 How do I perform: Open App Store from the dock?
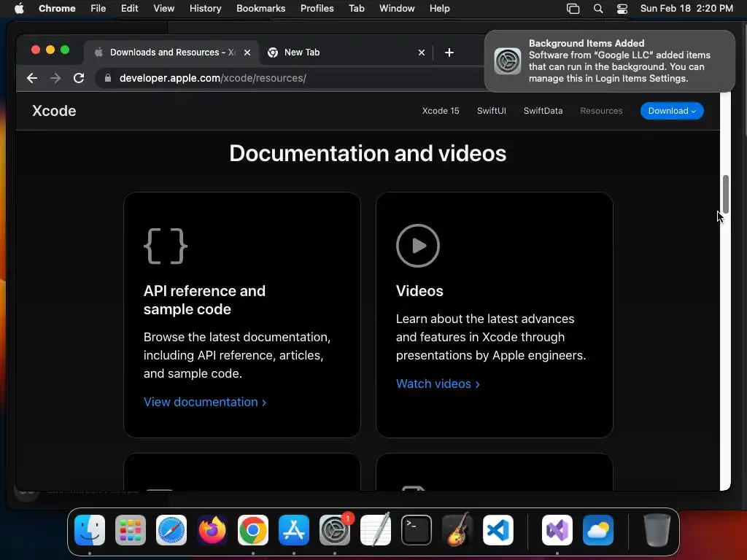tap(294, 530)
